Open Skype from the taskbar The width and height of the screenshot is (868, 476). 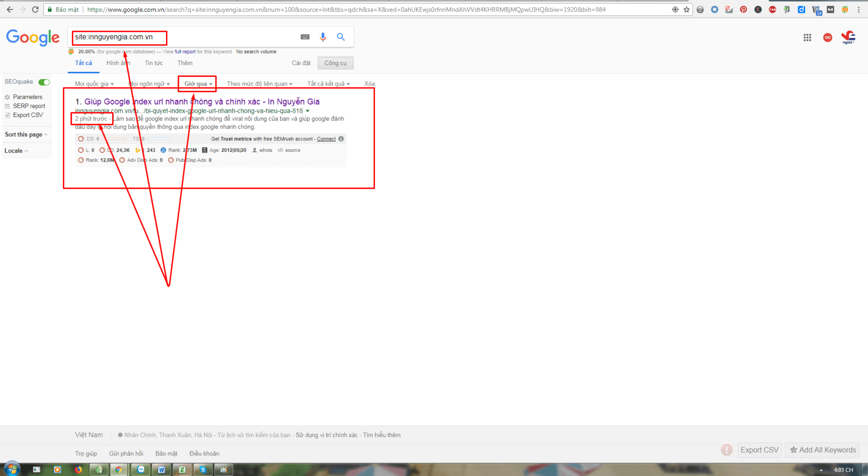(202, 469)
